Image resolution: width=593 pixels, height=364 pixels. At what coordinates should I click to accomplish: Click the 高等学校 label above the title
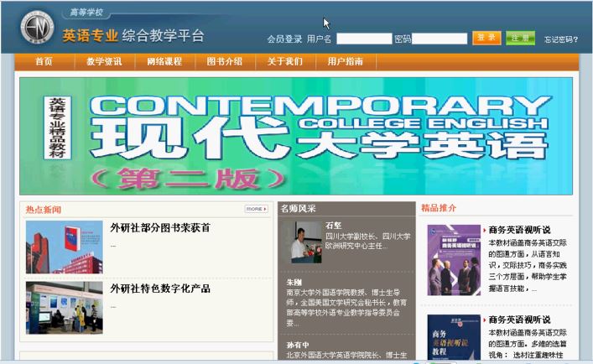point(86,13)
